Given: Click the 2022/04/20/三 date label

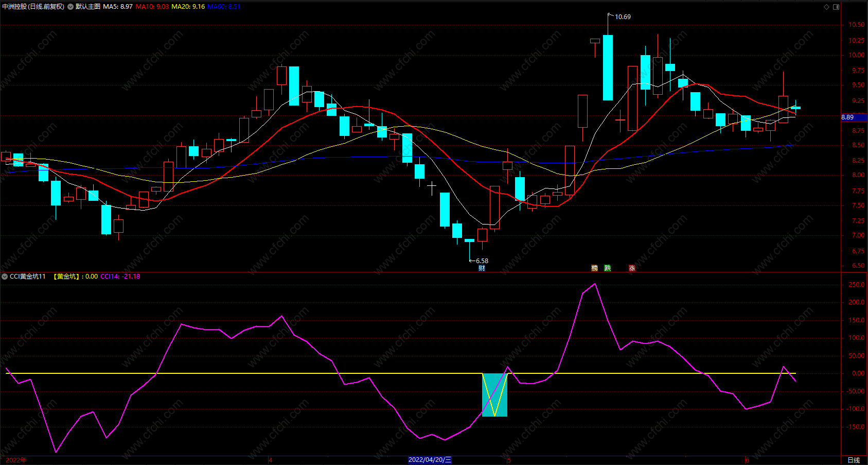Looking at the screenshot, I should coord(430,460).
